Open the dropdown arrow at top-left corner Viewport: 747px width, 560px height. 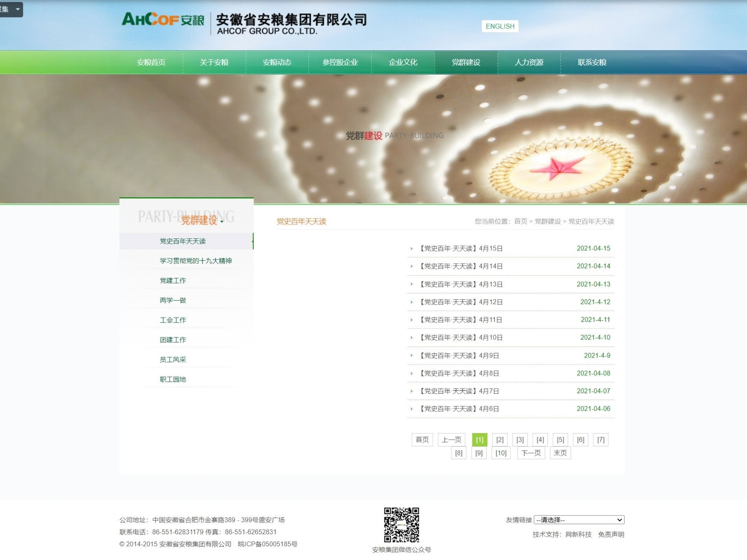(18, 9)
